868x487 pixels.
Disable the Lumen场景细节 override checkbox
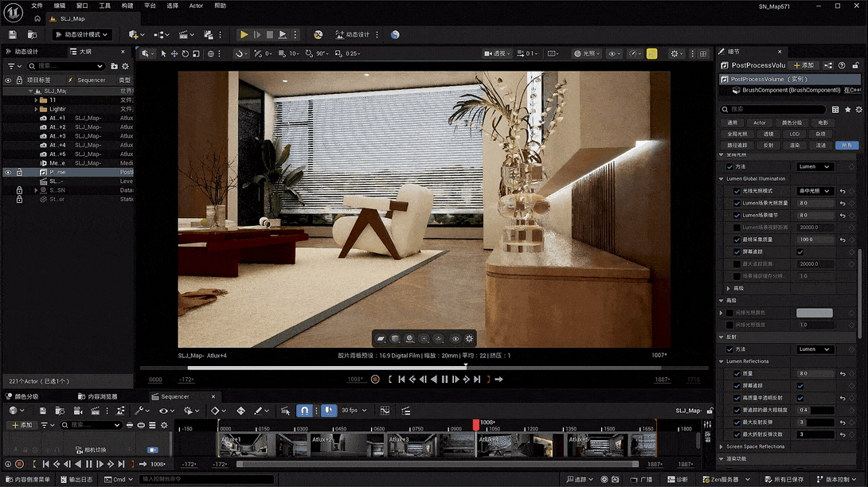(737, 215)
